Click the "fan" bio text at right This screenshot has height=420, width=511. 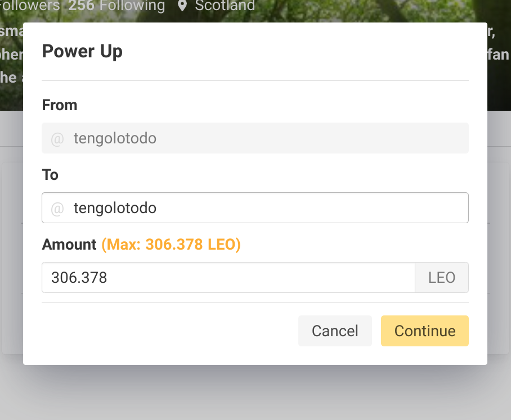point(498,55)
